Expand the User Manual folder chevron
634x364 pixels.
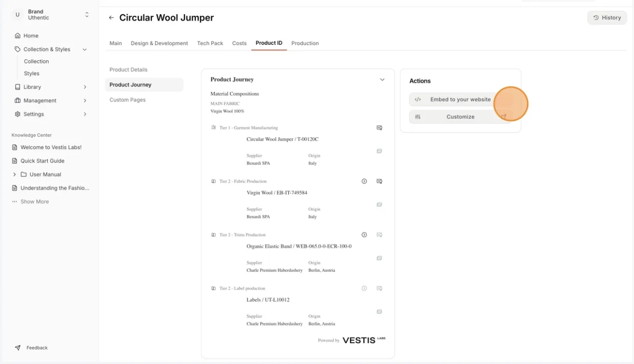(x=14, y=174)
